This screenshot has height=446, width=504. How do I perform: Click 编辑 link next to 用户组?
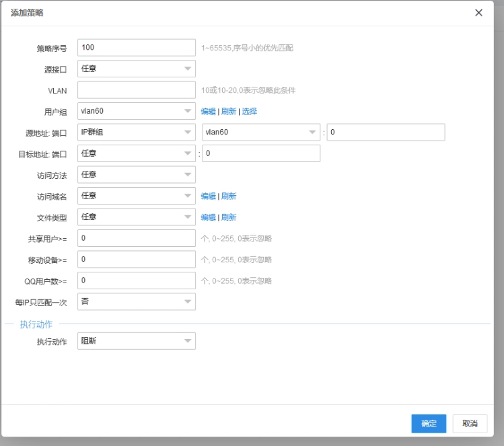click(x=208, y=112)
